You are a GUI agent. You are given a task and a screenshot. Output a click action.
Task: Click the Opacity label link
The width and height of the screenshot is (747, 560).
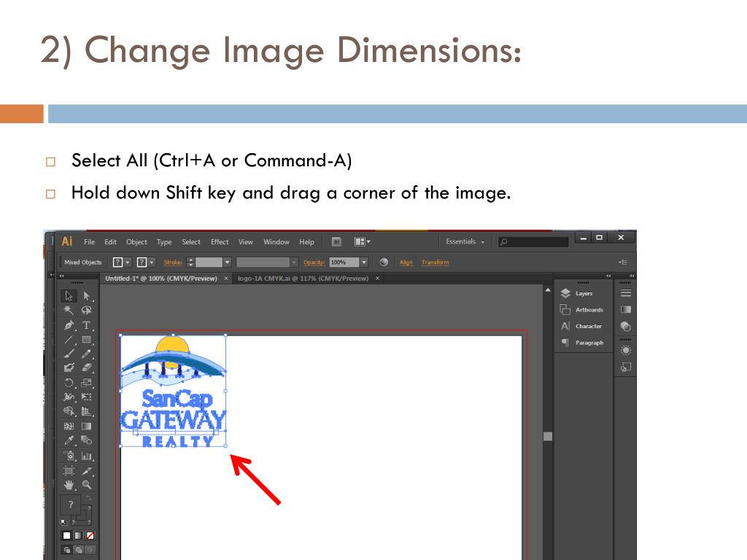point(314,262)
